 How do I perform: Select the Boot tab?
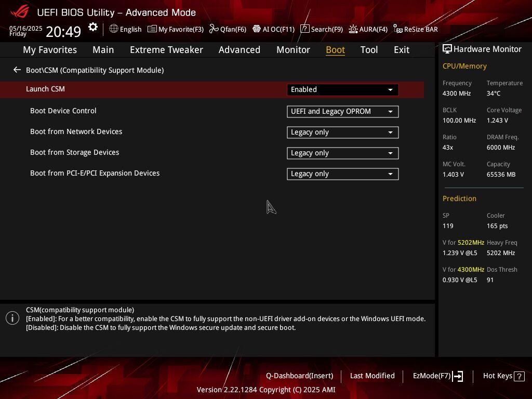point(335,50)
